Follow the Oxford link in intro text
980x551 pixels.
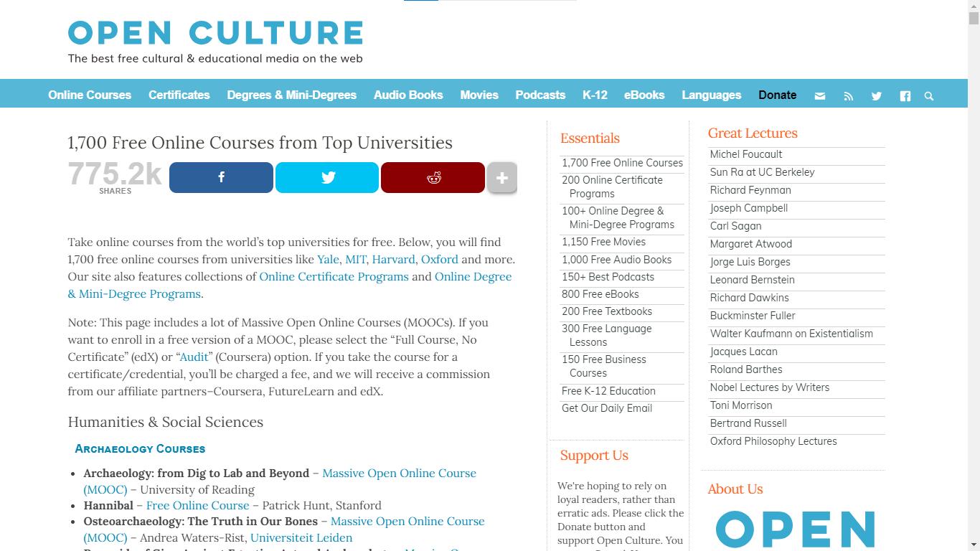[x=440, y=259]
